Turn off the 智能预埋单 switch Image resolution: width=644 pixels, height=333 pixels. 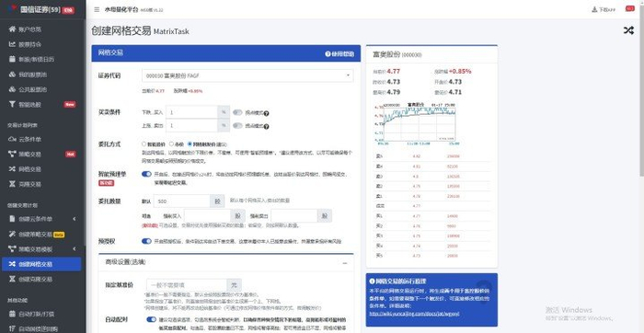[x=146, y=174]
